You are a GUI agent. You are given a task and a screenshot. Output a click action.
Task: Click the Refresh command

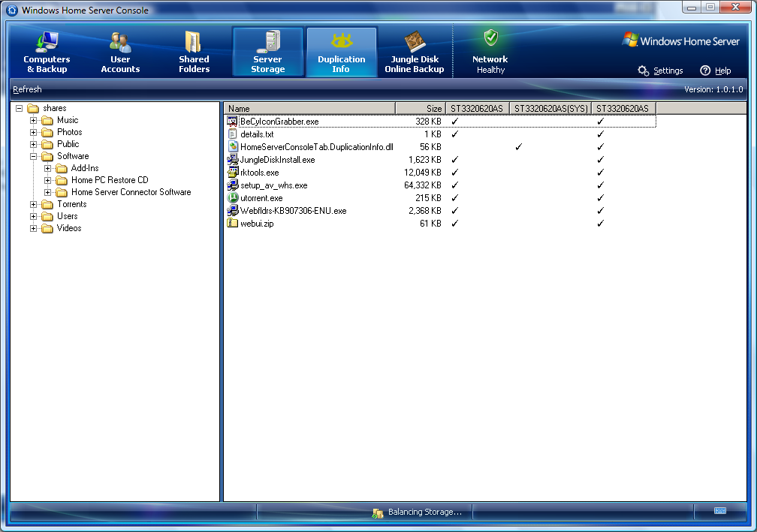pos(28,89)
